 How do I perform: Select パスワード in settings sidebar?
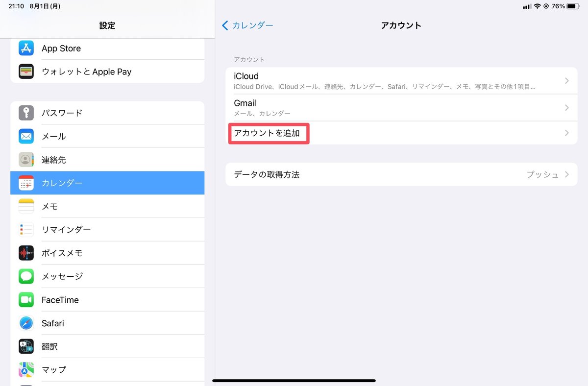point(107,113)
